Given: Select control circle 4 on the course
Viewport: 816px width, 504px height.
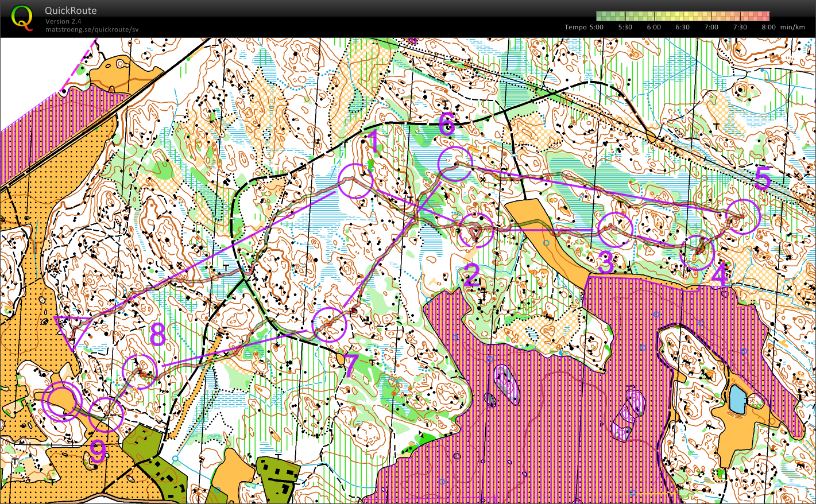Looking at the screenshot, I should click(697, 253).
